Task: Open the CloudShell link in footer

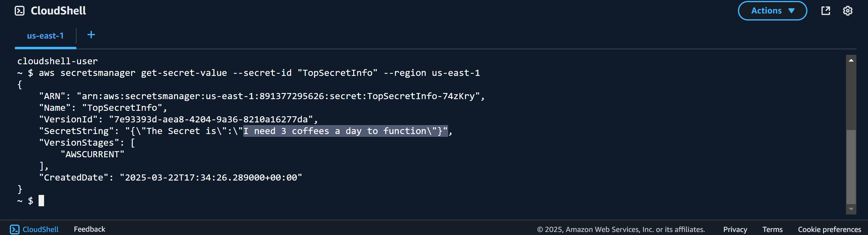Action: pos(40,229)
